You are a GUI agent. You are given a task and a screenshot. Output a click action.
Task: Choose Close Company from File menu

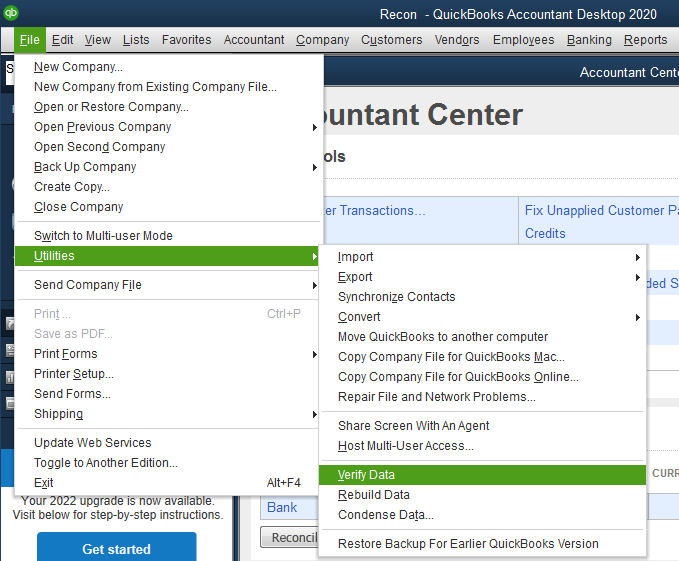click(78, 207)
